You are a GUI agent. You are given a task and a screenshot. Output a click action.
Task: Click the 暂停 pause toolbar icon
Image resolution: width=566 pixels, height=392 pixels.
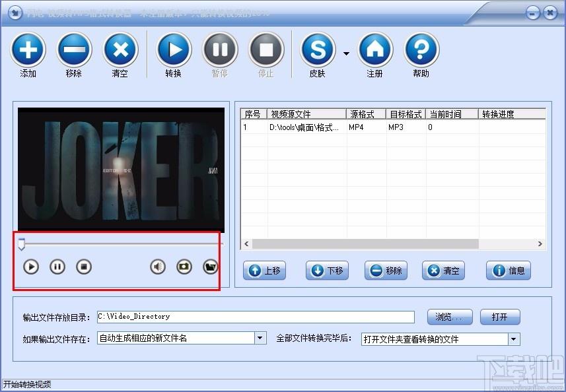pos(220,49)
